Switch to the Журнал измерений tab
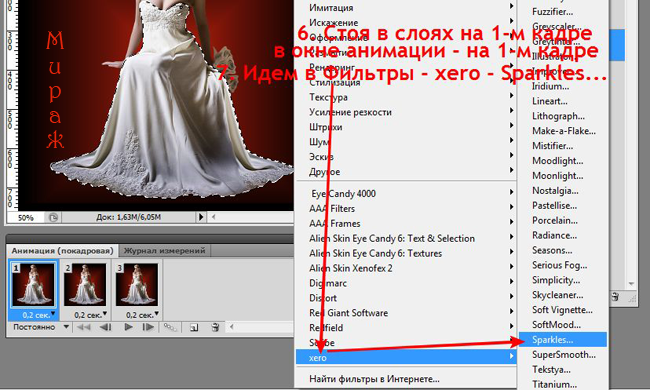The height and width of the screenshot is (390, 650). (x=165, y=250)
